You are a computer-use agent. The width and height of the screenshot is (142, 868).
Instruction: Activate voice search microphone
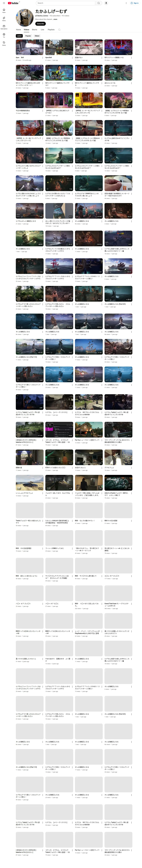click(x=106, y=3)
